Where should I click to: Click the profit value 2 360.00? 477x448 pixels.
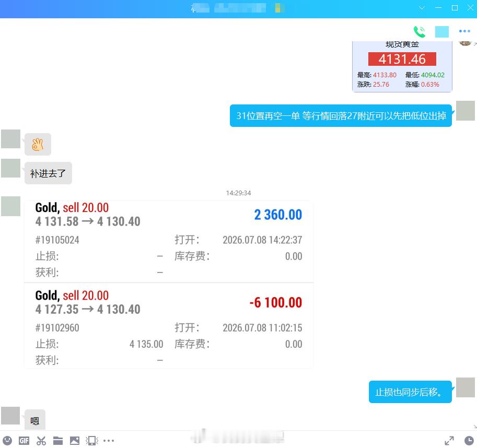point(278,215)
